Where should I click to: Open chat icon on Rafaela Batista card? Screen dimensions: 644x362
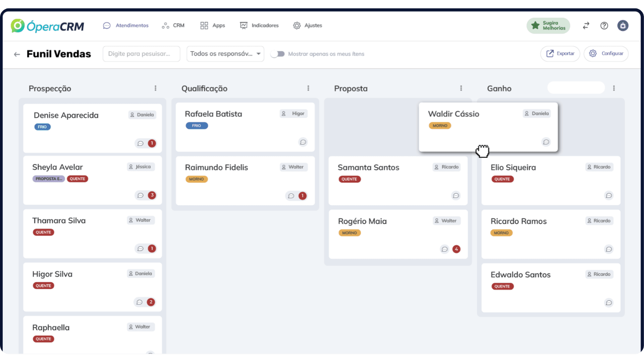point(303,142)
